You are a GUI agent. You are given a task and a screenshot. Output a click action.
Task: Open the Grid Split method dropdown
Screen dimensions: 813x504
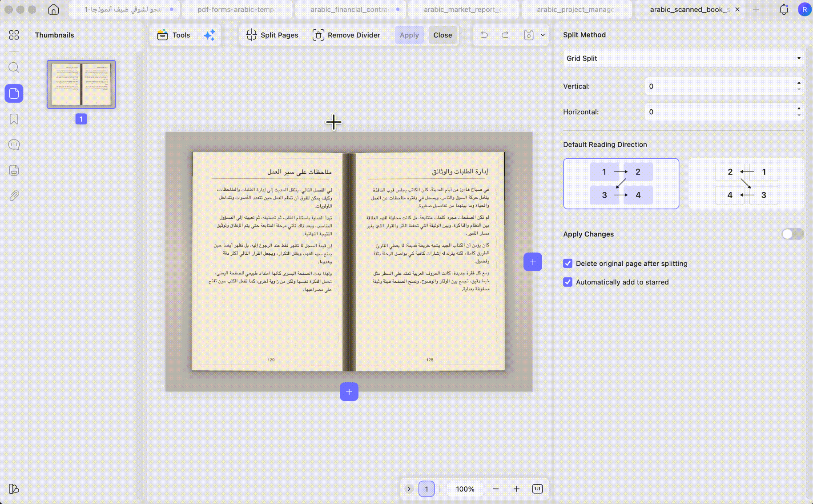click(684, 58)
